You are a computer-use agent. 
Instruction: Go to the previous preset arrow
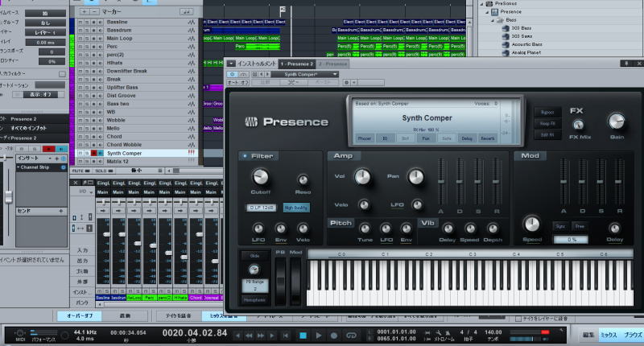(x=261, y=74)
